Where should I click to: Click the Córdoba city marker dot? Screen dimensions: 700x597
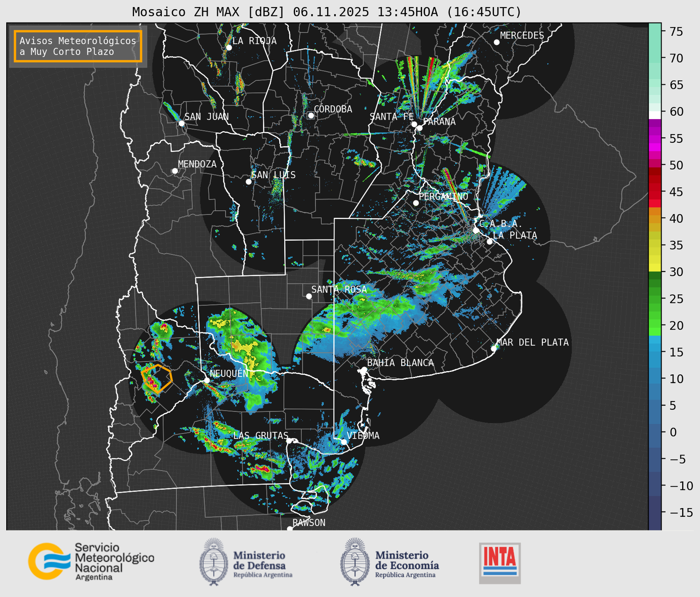(x=311, y=115)
